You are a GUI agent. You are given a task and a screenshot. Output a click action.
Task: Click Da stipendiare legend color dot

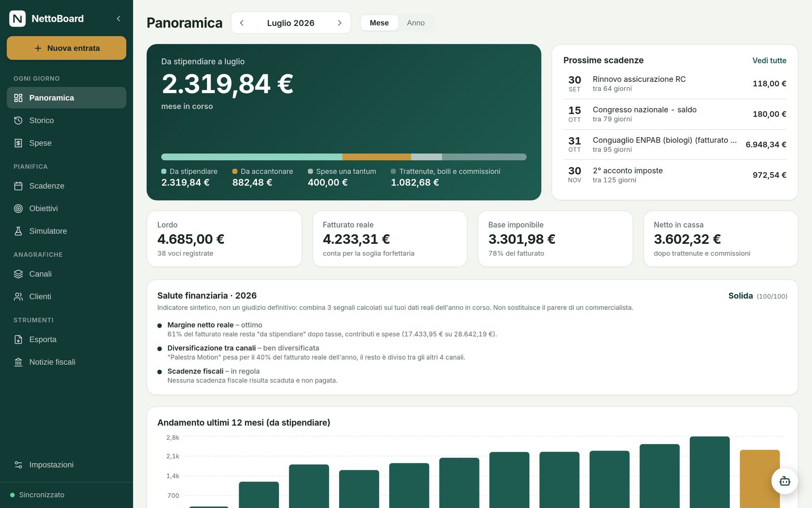(164, 171)
